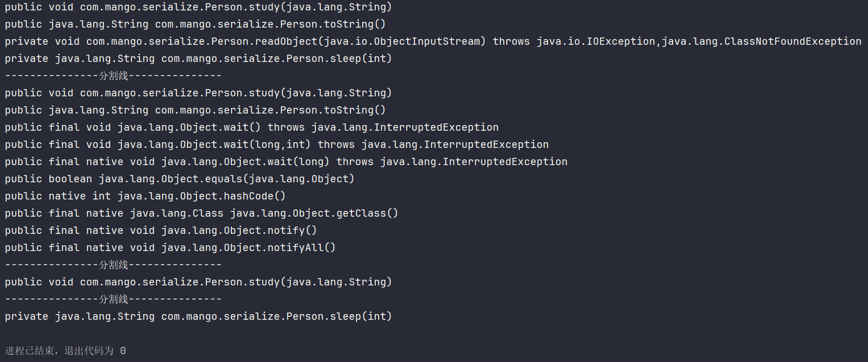Click the final Person.sleep(int) output line
The image size is (868, 362).
pyautogui.click(x=198, y=317)
